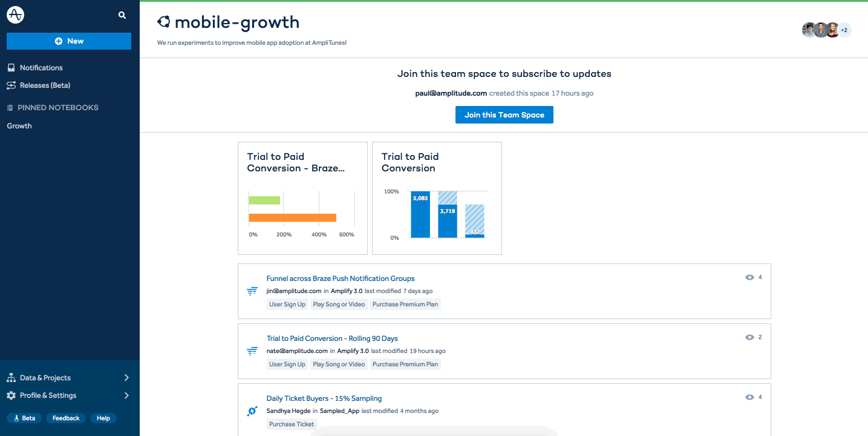The height and width of the screenshot is (436, 868).
Task: Open the Trial to Paid Conversion bar chart thumbnail
Action: pyautogui.click(x=437, y=199)
